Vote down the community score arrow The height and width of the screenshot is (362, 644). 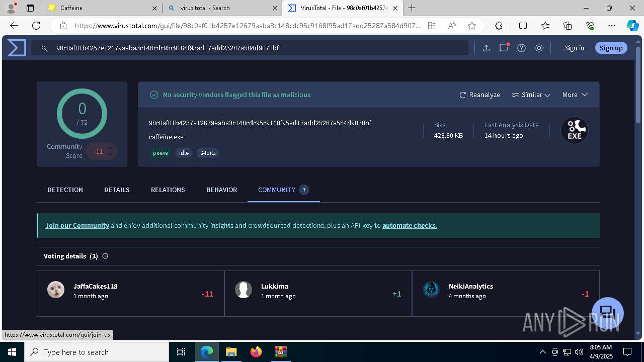coord(110,155)
